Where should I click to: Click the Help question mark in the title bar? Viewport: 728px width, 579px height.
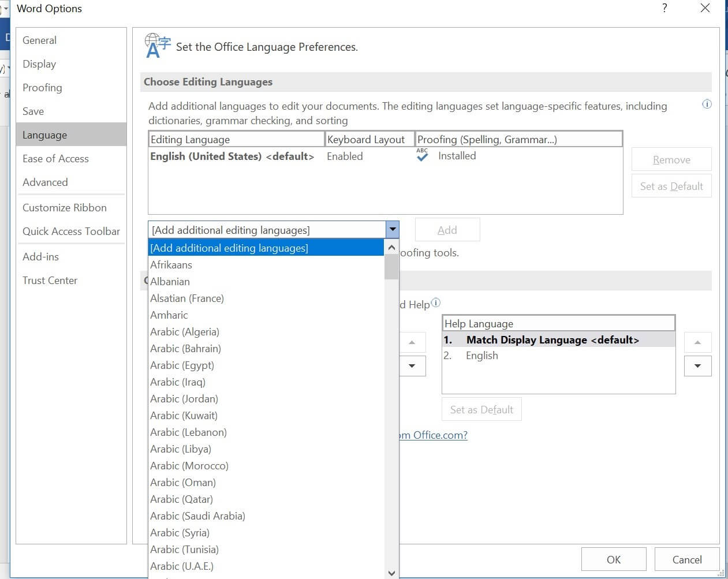664,9
